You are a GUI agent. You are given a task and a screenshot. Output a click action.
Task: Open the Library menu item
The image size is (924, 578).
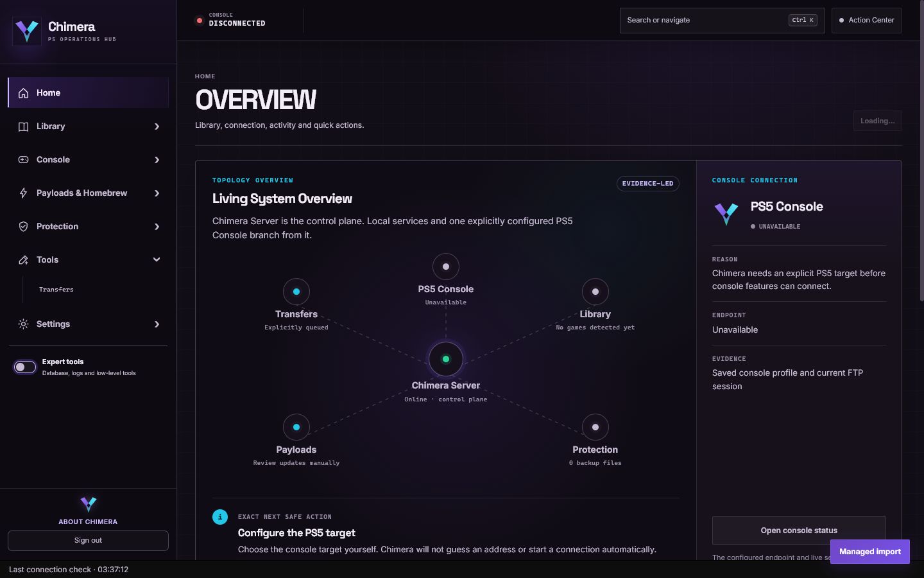click(x=88, y=127)
